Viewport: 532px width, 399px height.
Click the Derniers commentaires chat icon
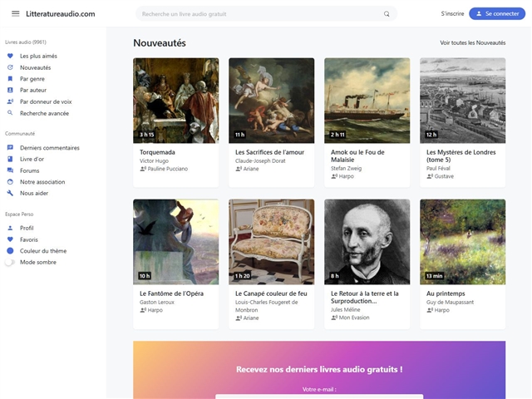click(11, 148)
